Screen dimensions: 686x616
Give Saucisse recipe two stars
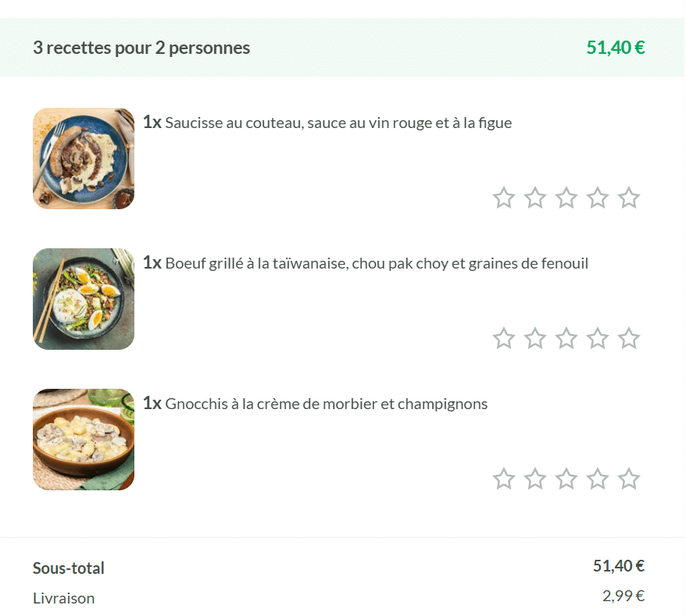tap(535, 198)
